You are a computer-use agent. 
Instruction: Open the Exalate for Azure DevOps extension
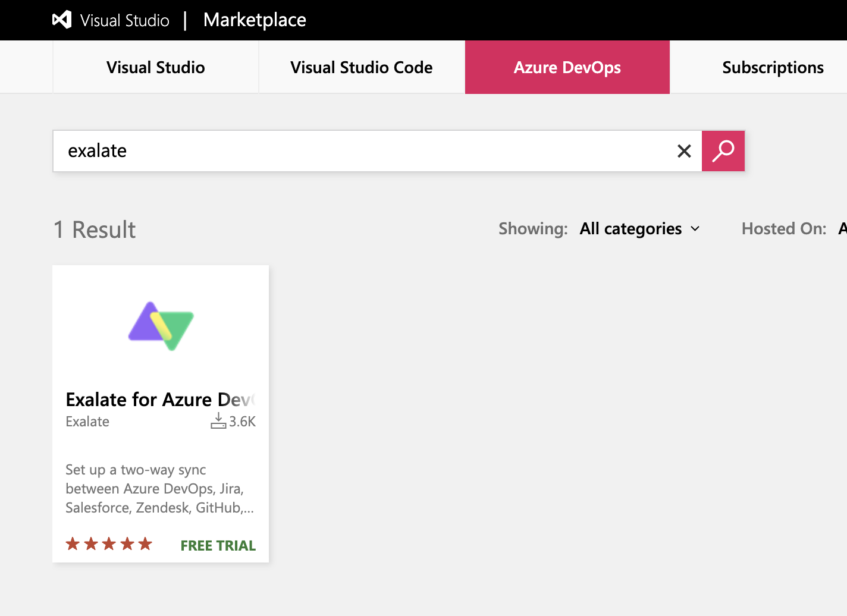[x=160, y=400]
